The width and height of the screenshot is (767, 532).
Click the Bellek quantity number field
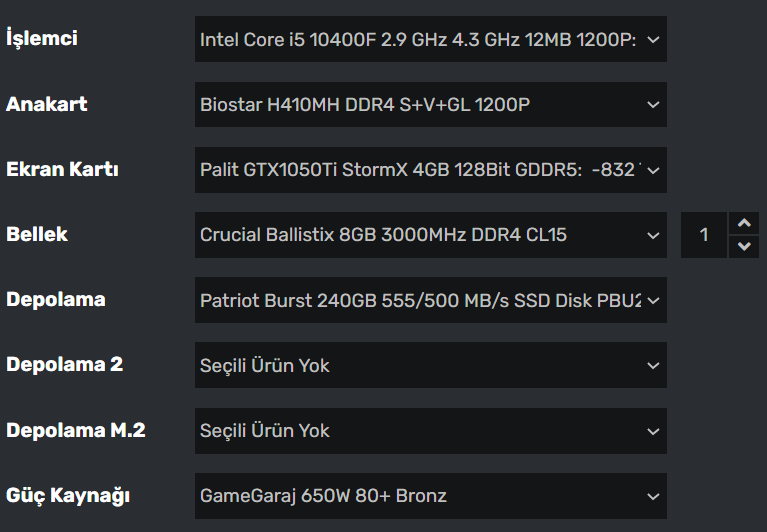click(x=704, y=235)
